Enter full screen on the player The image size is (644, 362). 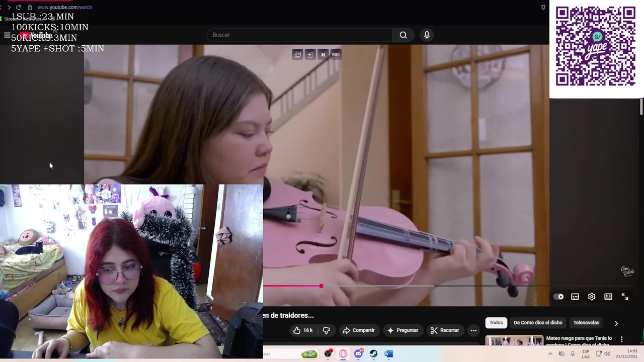(x=625, y=297)
